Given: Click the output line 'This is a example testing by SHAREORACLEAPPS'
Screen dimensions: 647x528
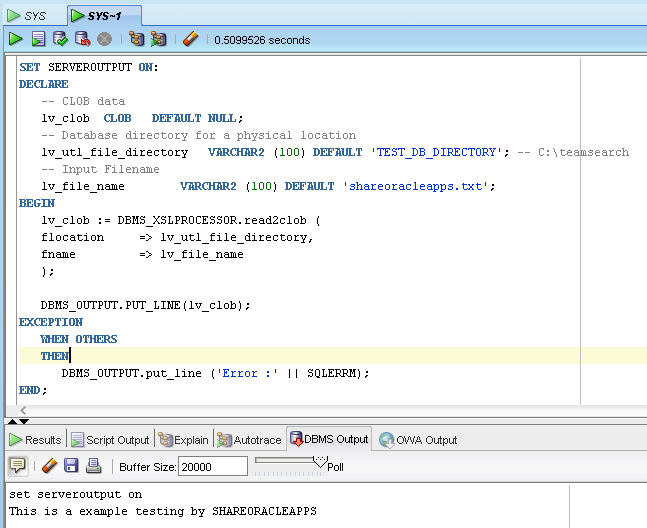Looking at the screenshot, I should click(163, 512).
